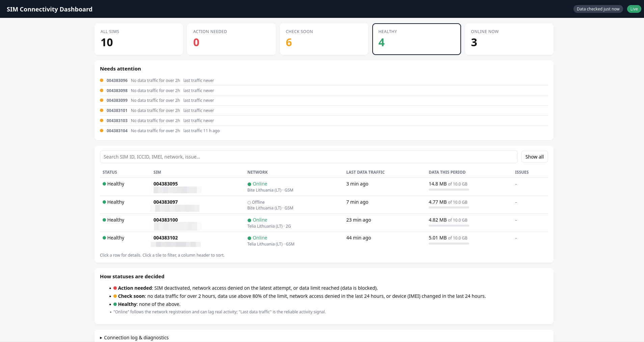Sort table by Network column header

(258, 172)
